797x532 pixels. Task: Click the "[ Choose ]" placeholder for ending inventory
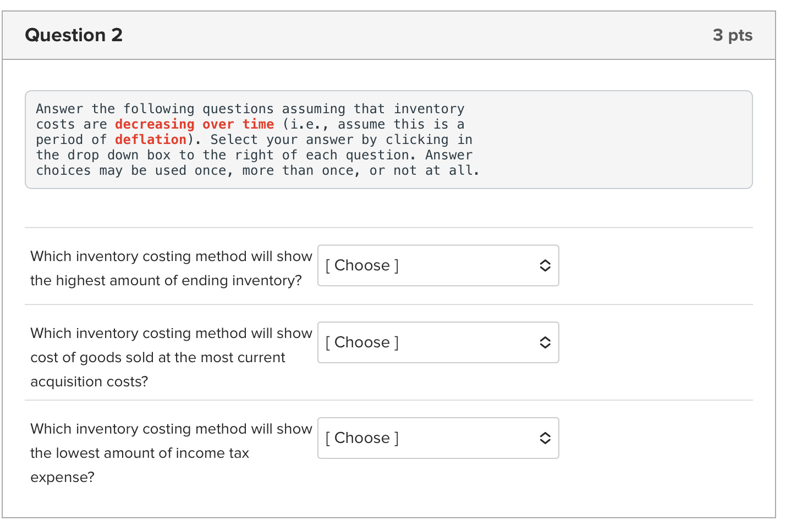[362, 265]
